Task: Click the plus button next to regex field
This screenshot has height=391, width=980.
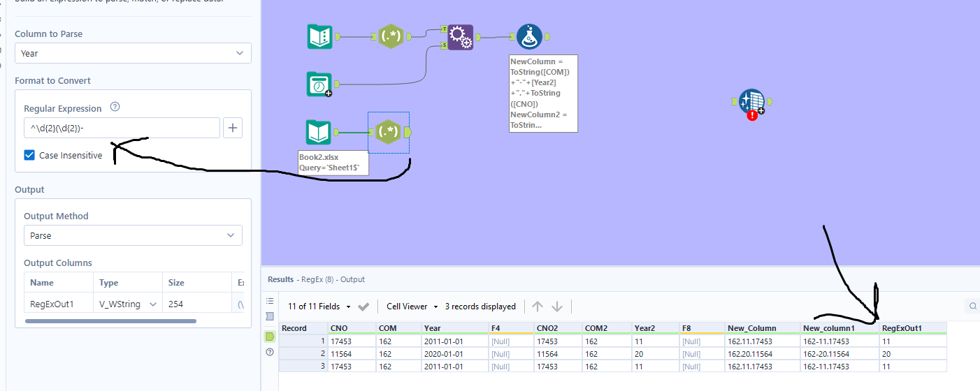Action: (233, 128)
